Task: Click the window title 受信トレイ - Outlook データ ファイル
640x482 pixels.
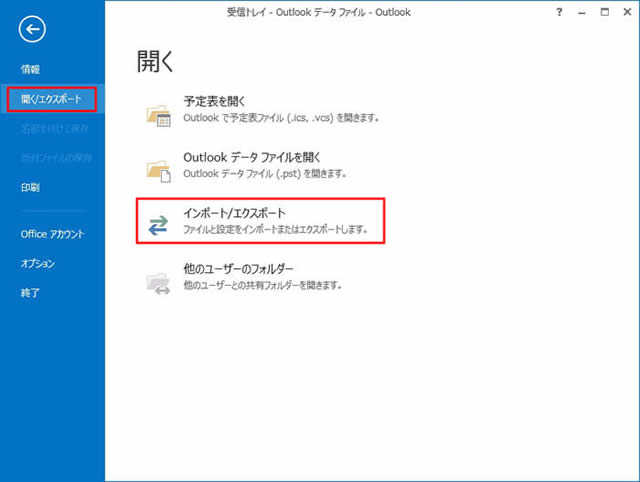Action: coord(318,12)
